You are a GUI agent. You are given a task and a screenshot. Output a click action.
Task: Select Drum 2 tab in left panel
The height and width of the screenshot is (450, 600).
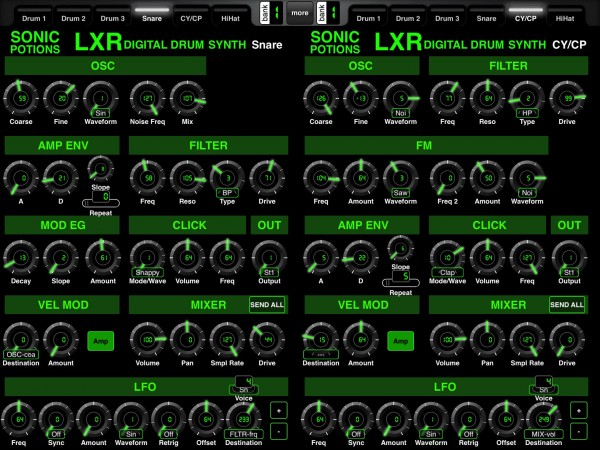click(x=73, y=16)
